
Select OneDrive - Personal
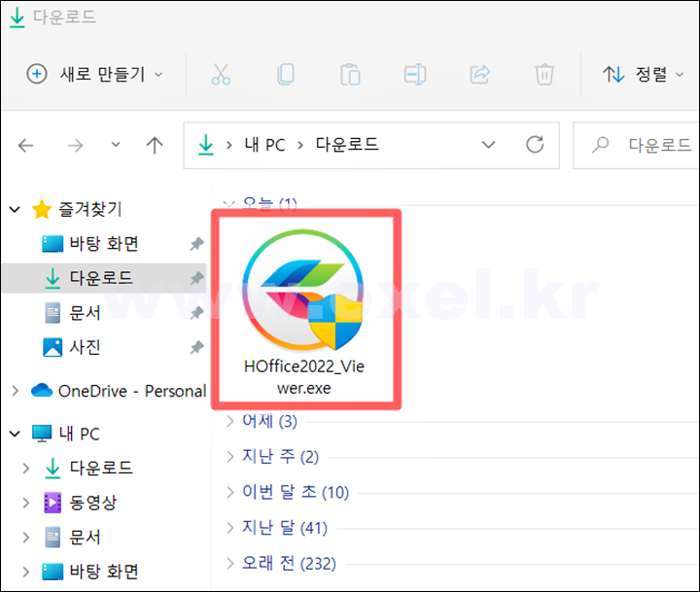tap(132, 391)
